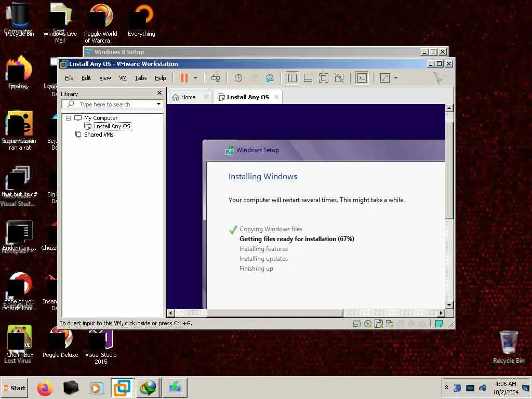The image size is (532, 399).
Task: Pause the VM with the orange pause button
Action: [184, 78]
